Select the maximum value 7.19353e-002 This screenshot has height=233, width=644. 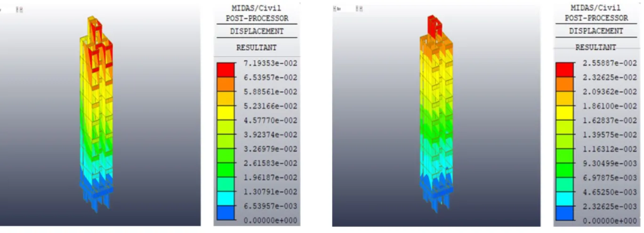pos(269,63)
